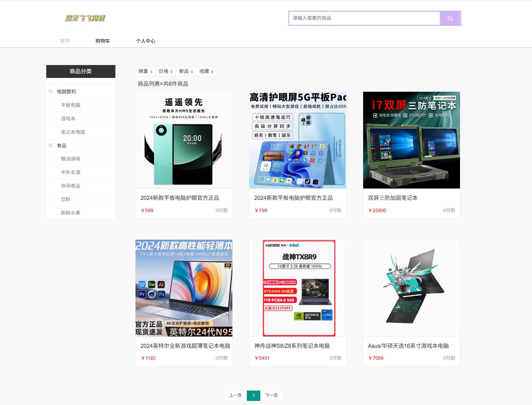The height and width of the screenshot is (405, 532).
Task: Open the 2024新款高性能轻薄本 image
Action: 184,288
